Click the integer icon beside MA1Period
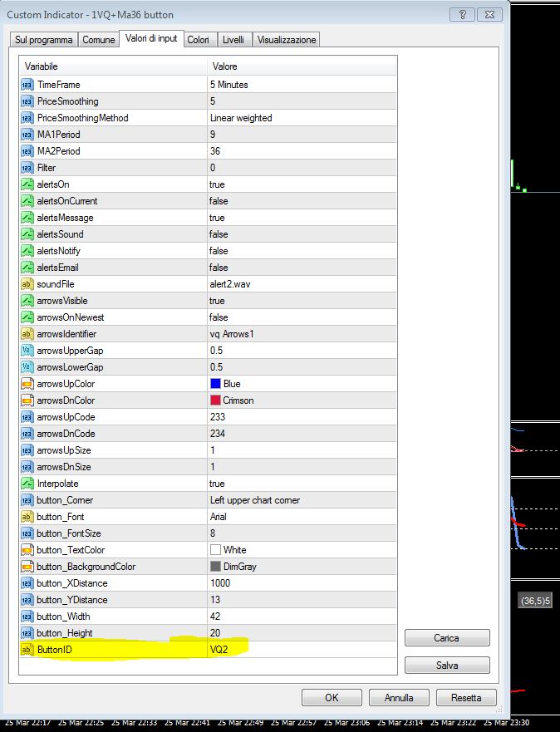Screen dimensions: 560x732 tap(27, 135)
